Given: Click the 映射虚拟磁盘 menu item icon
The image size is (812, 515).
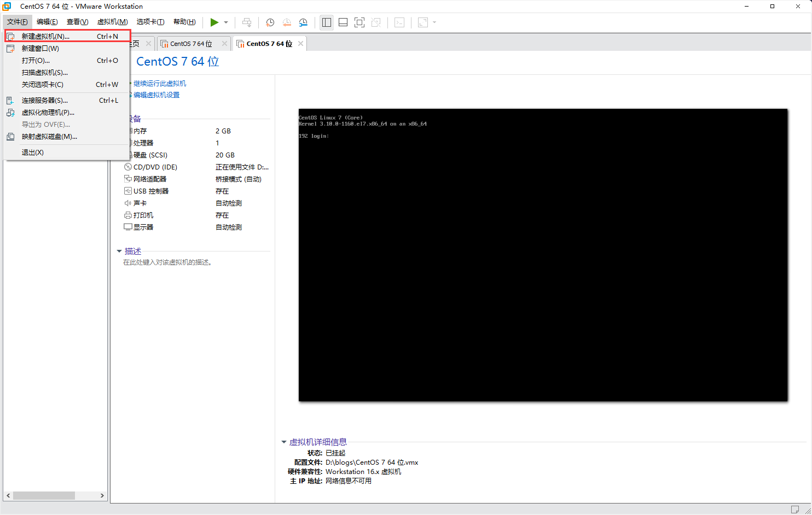Looking at the screenshot, I should coord(10,136).
